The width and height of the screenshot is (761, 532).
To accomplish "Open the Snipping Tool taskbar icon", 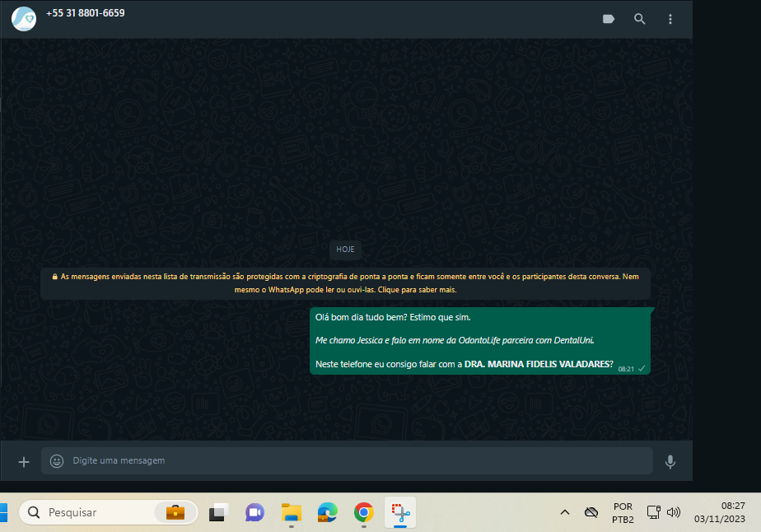I will point(400,512).
